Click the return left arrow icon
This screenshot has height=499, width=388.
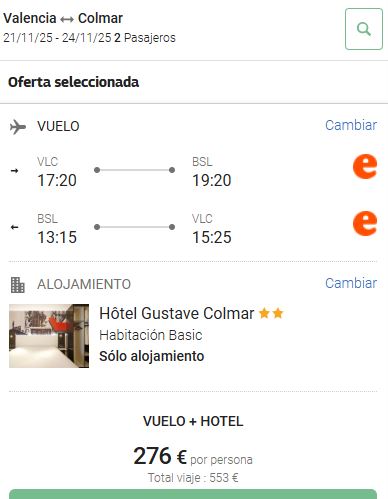(x=14, y=227)
